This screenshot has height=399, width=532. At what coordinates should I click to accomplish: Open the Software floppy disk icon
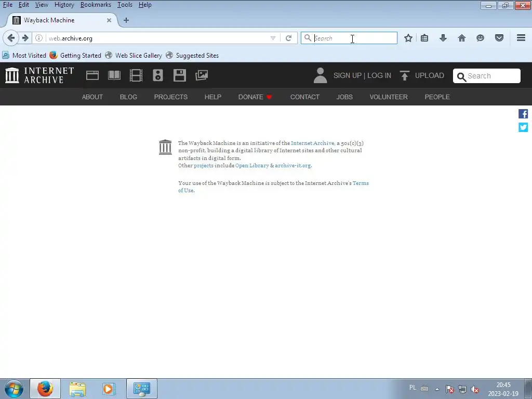click(179, 75)
